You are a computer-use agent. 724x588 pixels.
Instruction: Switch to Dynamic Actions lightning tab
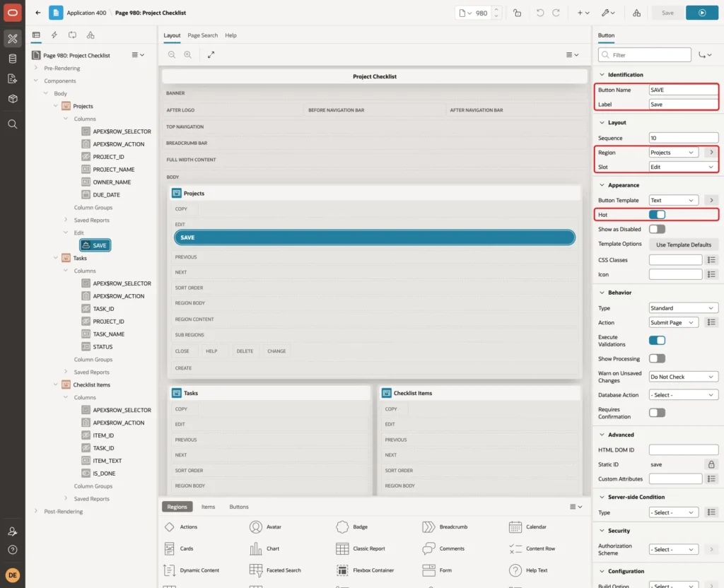click(54, 35)
